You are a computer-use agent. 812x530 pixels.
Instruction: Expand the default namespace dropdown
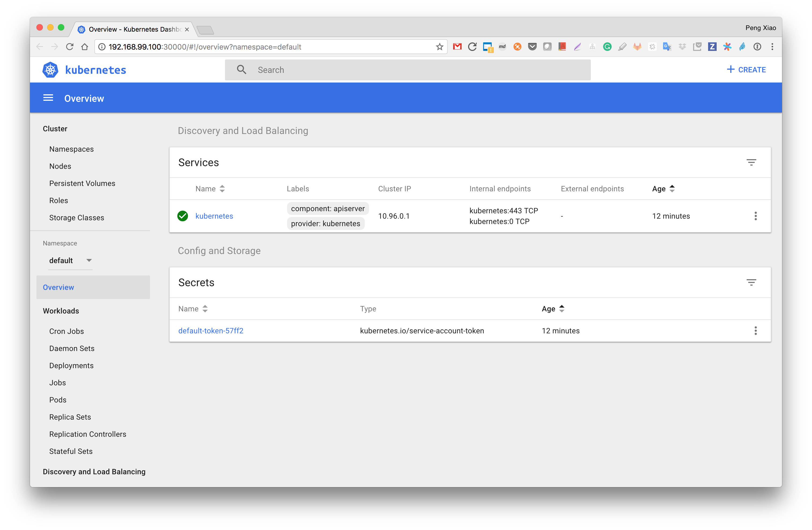[x=70, y=260]
